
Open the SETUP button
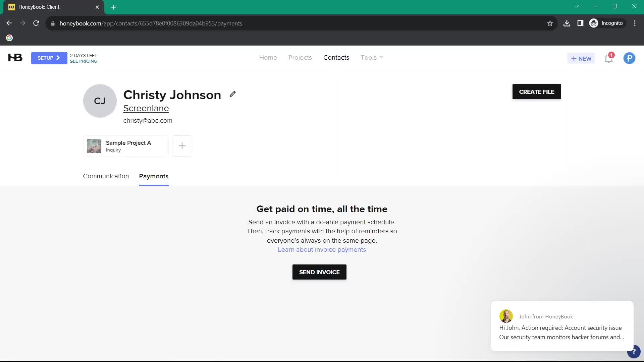[49, 58]
